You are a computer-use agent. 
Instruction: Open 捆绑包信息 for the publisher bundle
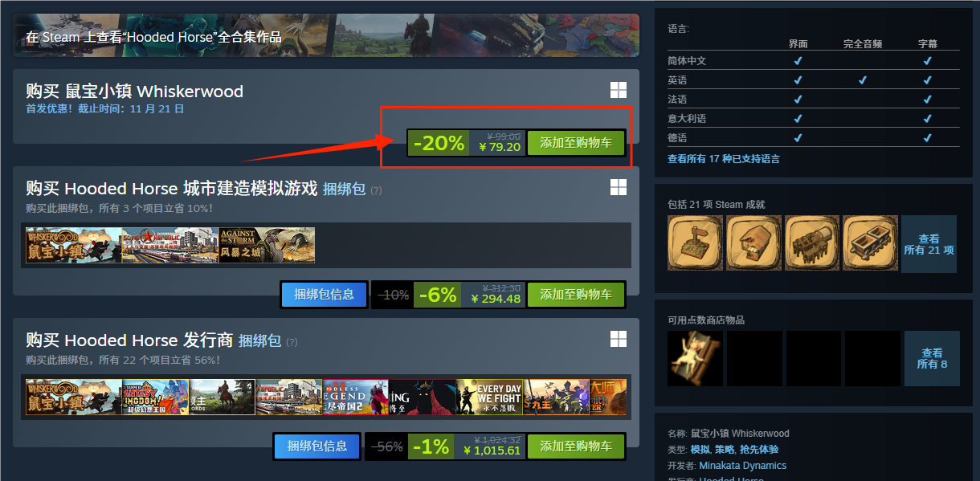coord(317,446)
